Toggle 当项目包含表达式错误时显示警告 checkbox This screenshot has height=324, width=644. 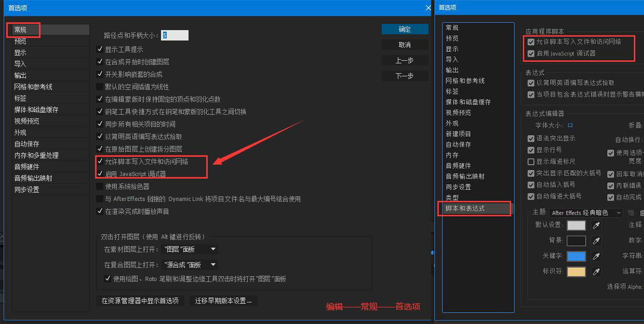pyautogui.click(x=531, y=95)
